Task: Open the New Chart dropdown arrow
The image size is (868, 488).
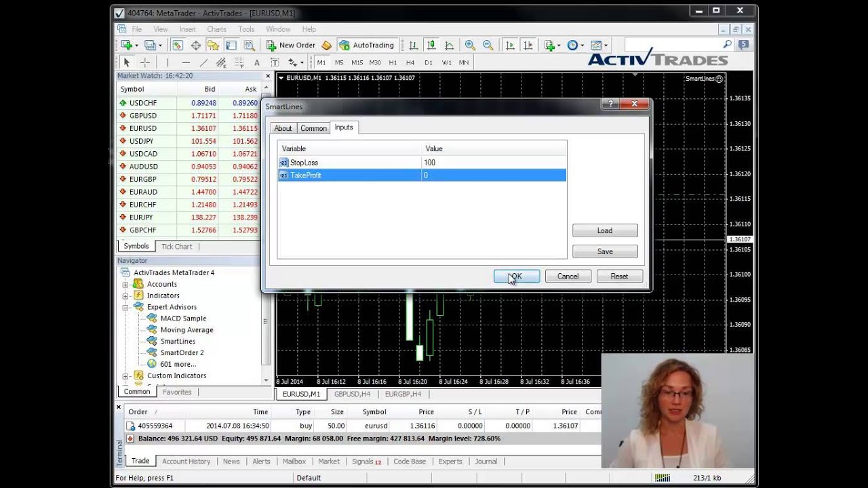Action: coord(136,45)
